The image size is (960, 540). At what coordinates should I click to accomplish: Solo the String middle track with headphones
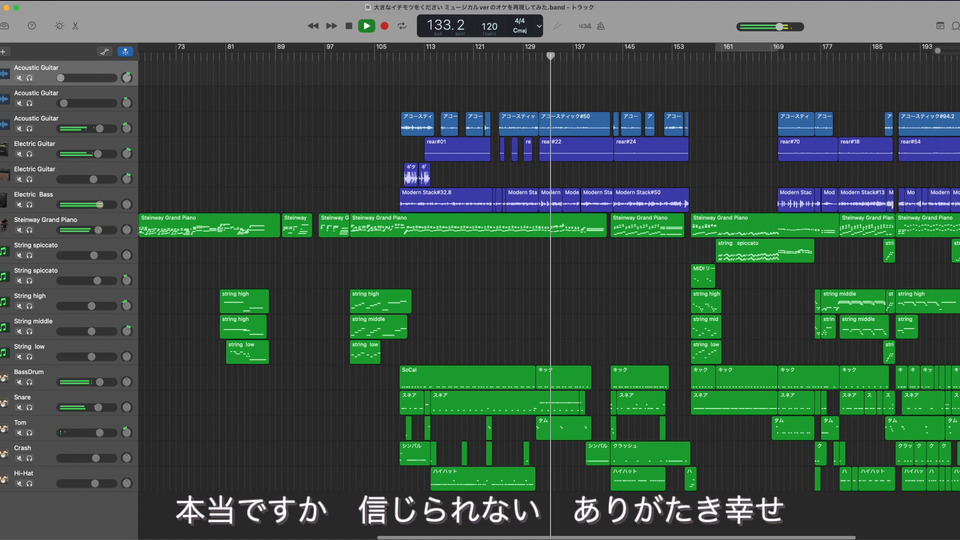[29, 331]
